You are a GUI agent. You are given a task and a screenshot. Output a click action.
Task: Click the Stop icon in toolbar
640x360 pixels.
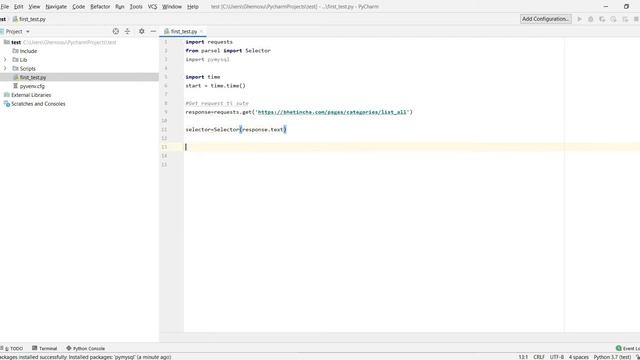point(636,19)
